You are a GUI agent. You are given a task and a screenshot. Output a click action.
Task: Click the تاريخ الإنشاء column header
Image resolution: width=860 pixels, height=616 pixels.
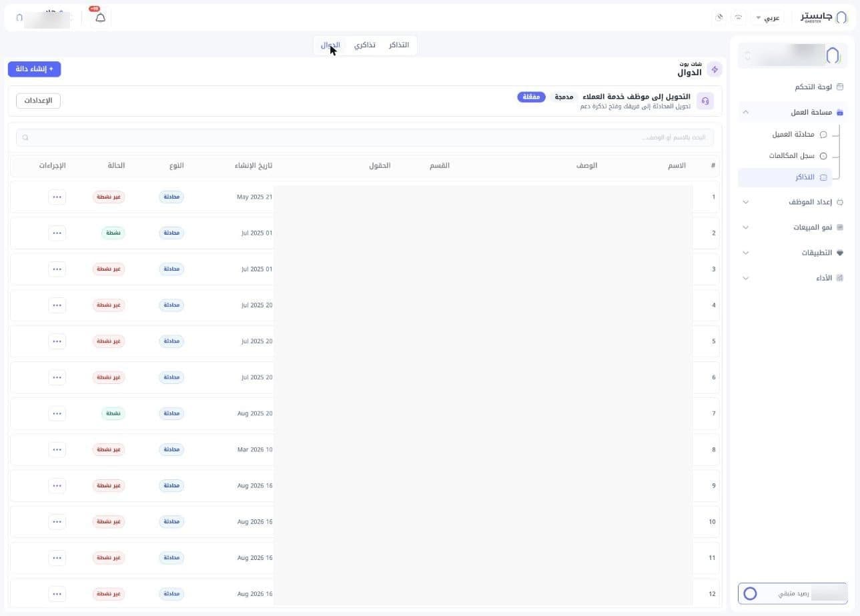tap(254, 165)
